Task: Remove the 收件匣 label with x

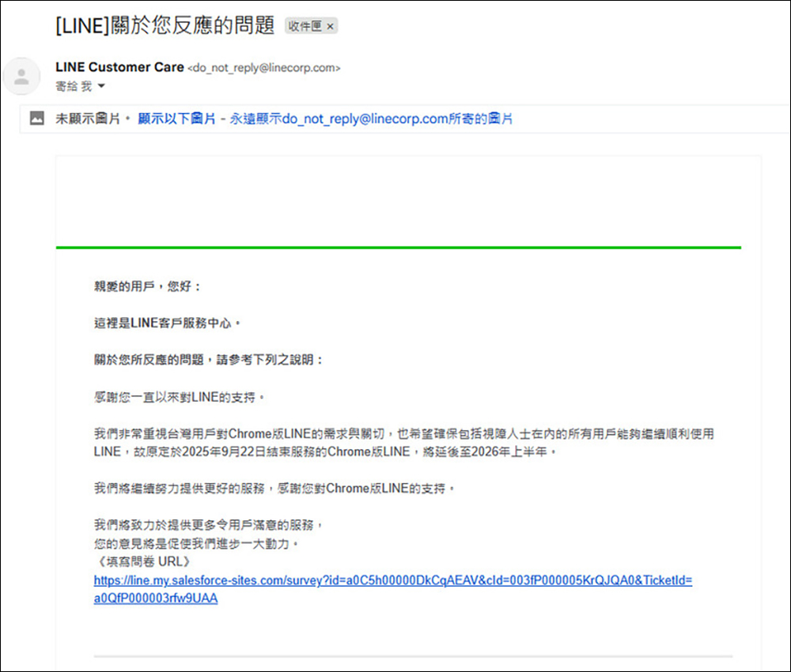Action: pos(331,26)
